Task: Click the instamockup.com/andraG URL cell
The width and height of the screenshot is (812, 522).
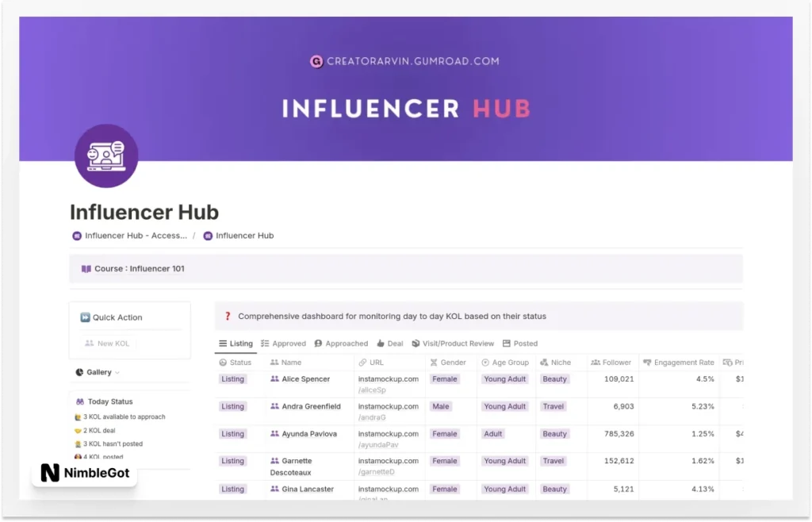Action: point(388,411)
